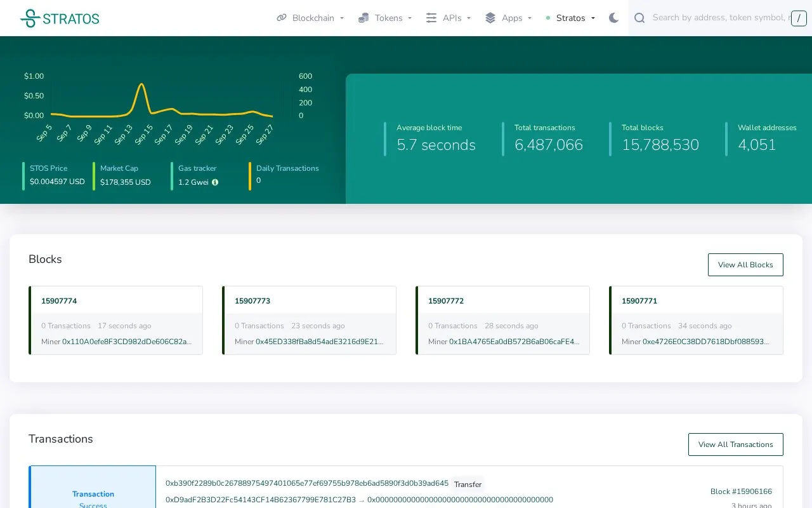Click the View All Transactions button
Viewport: 812px width, 508px height.
click(736, 444)
